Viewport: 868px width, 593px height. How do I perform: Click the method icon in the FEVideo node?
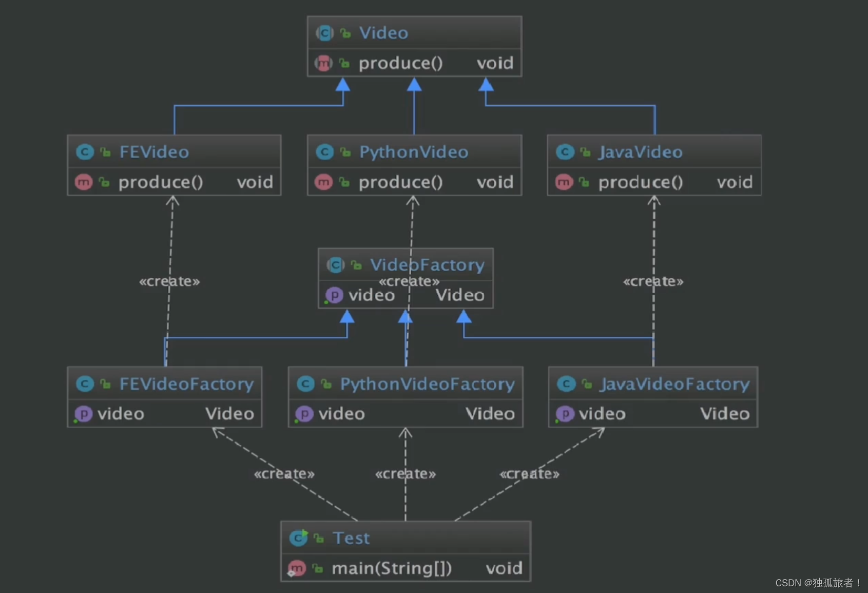click(x=84, y=182)
